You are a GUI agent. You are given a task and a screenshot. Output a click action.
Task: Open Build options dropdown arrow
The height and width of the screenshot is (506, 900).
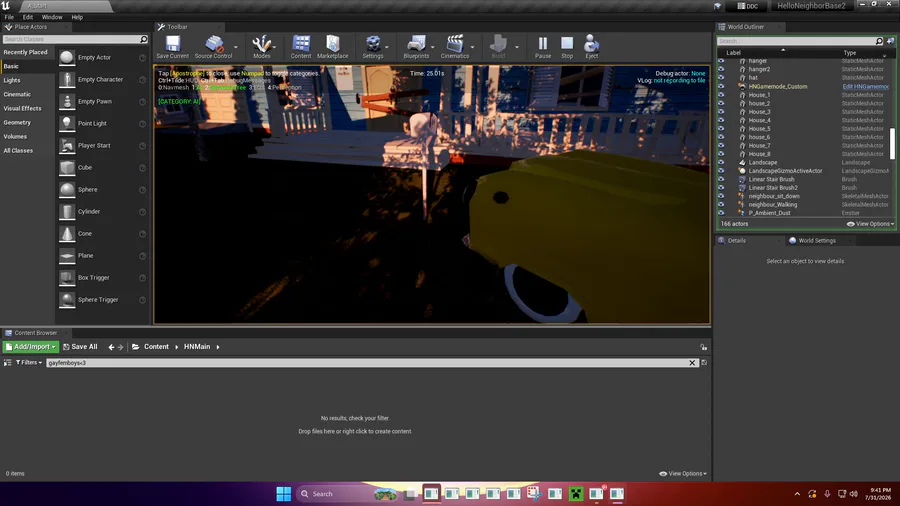click(517, 47)
